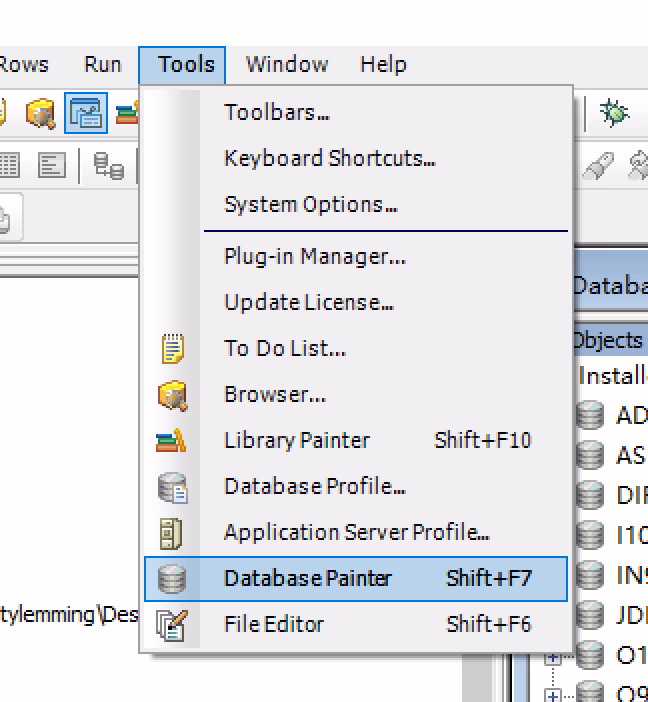Open Keyboard Shortcuts... menu entry

(x=329, y=159)
